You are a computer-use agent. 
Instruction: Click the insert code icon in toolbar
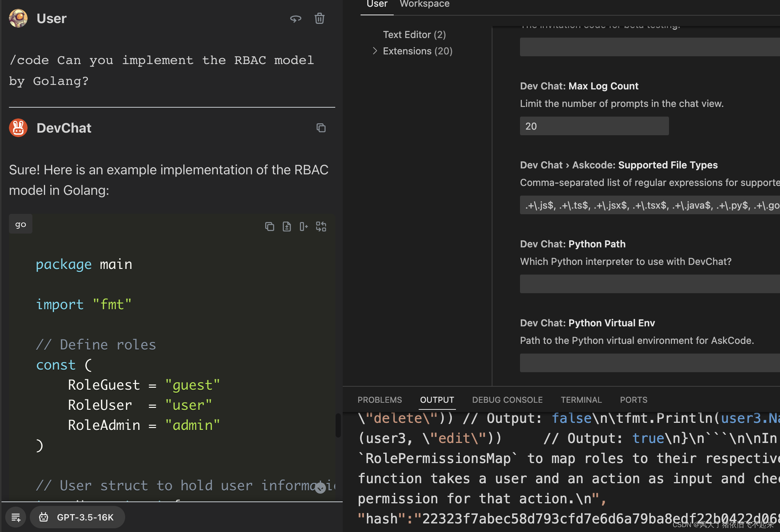coord(304,227)
